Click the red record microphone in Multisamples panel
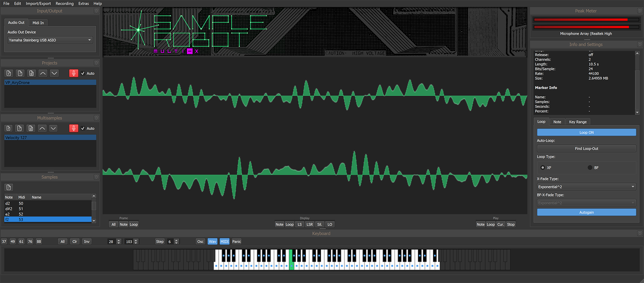The image size is (644, 283). (74, 128)
